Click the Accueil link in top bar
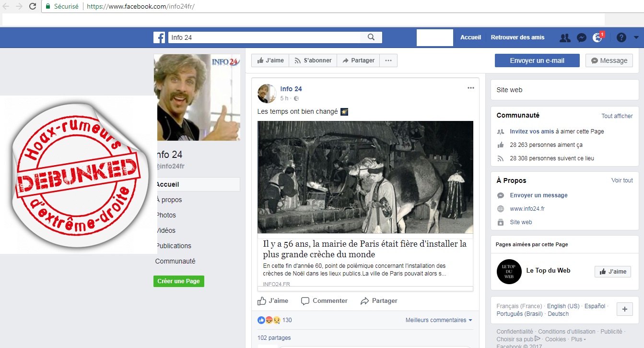Image resolution: width=644 pixels, height=348 pixels. [470, 37]
